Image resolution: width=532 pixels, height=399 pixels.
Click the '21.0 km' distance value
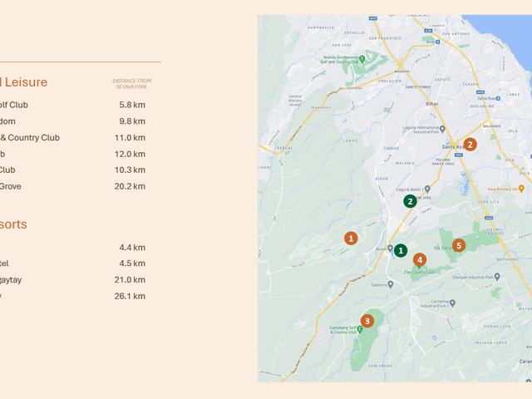click(x=130, y=280)
